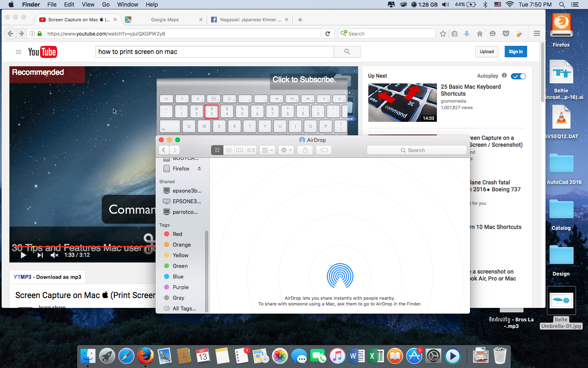Screen dimensions: 588x368
Task: Switch Finder to list view
Action: (228, 150)
